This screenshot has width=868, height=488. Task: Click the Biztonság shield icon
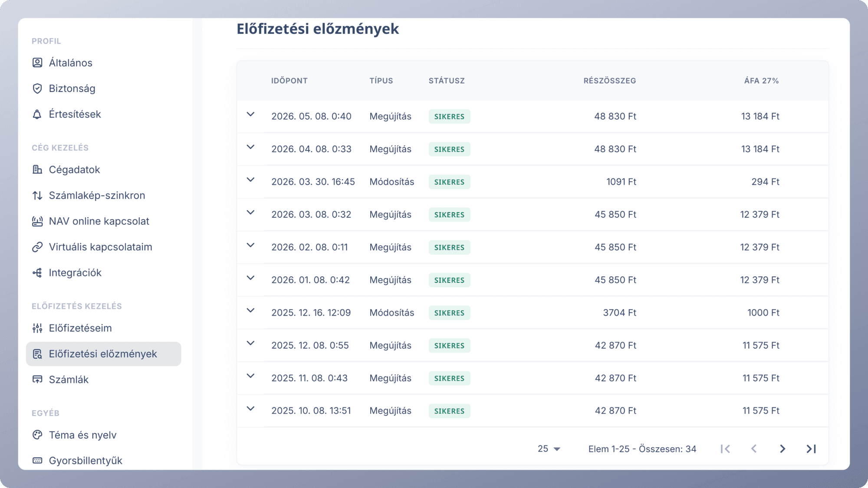tap(37, 88)
